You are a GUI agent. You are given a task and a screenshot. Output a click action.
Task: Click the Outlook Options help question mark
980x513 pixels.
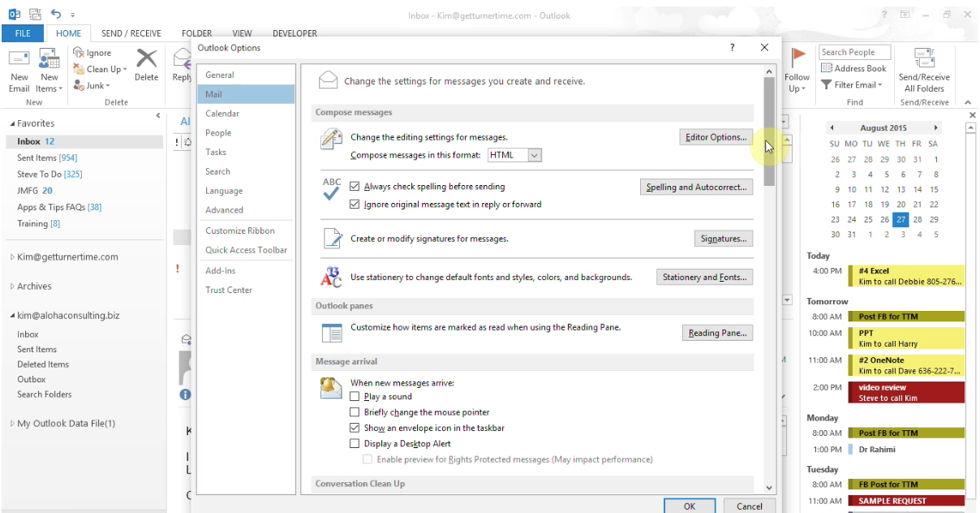733,48
